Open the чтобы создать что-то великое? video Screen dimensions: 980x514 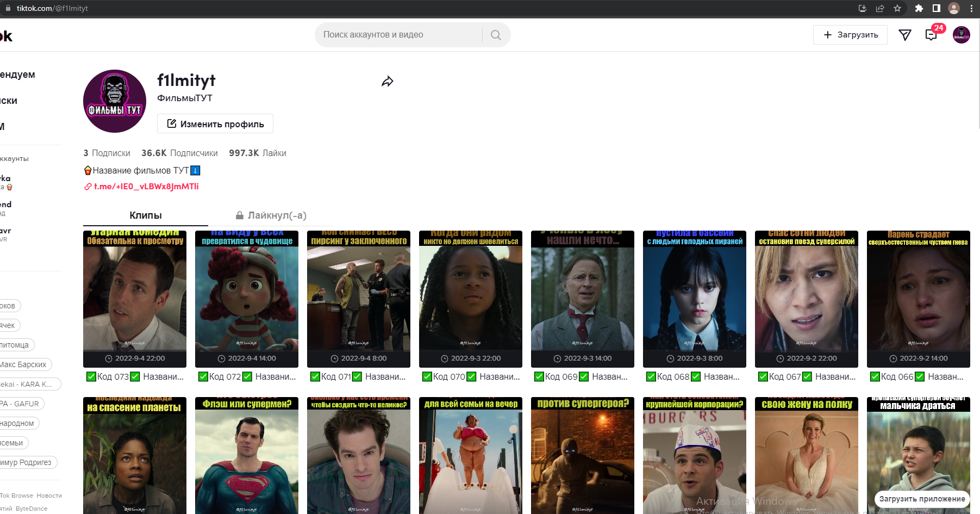(x=359, y=456)
